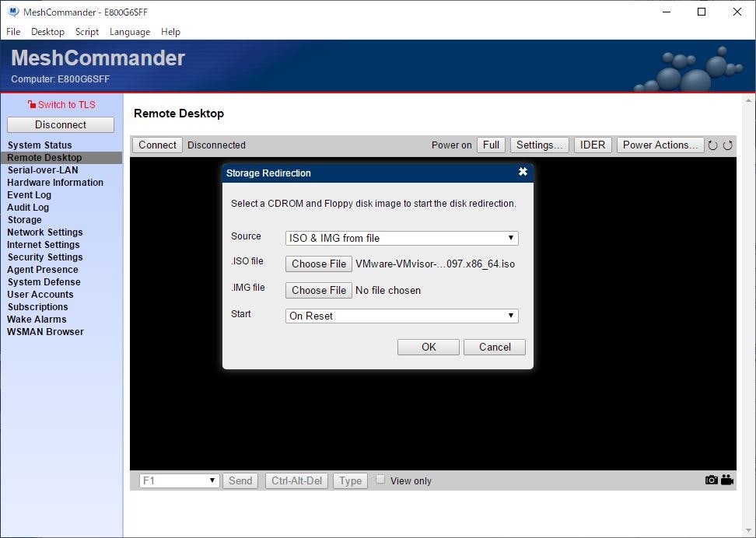This screenshot has width=756, height=538.
Task: Toggle the View only checkbox
Action: 380,479
